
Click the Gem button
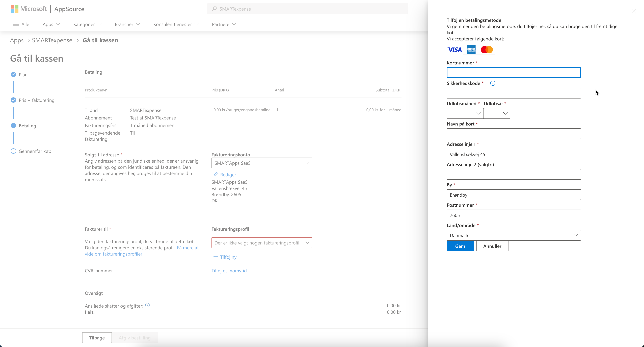click(x=460, y=246)
